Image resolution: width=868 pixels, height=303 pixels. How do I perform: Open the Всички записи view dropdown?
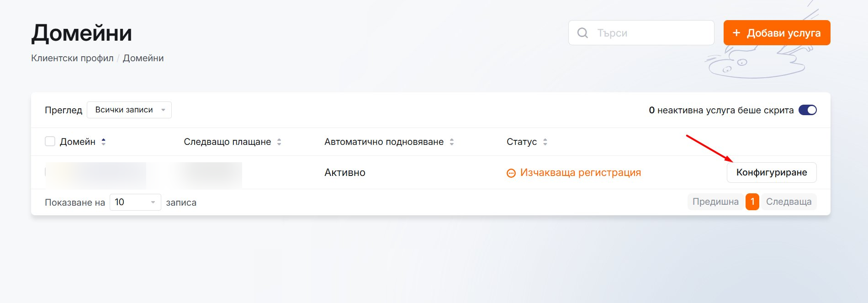point(129,110)
